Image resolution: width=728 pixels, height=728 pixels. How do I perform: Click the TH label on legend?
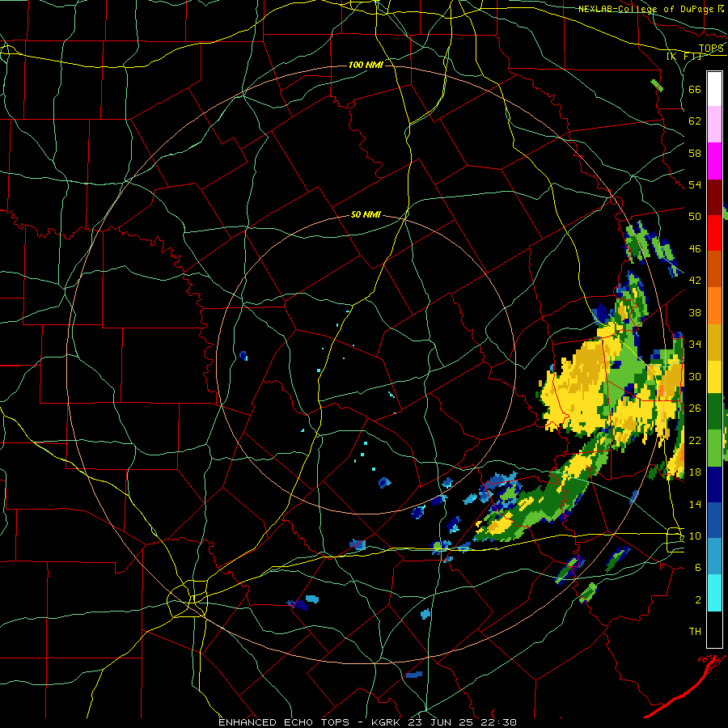[695, 631]
